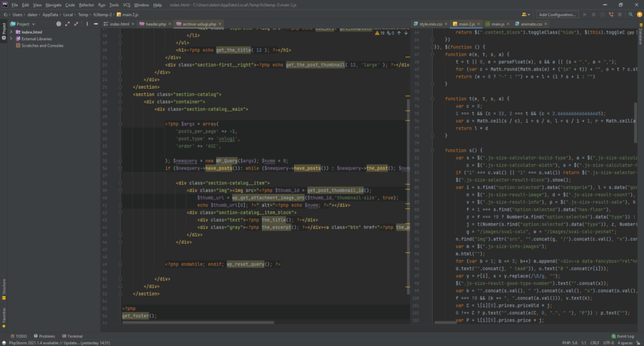Open the Refactor menu
This screenshot has height=346, width=644.
[86, 4]
